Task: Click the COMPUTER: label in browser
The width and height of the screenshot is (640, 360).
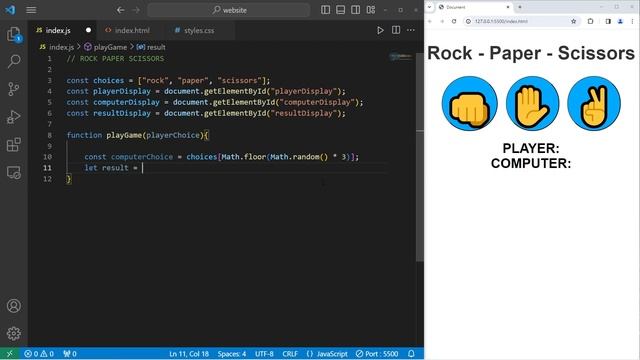Action: point(531,163)
